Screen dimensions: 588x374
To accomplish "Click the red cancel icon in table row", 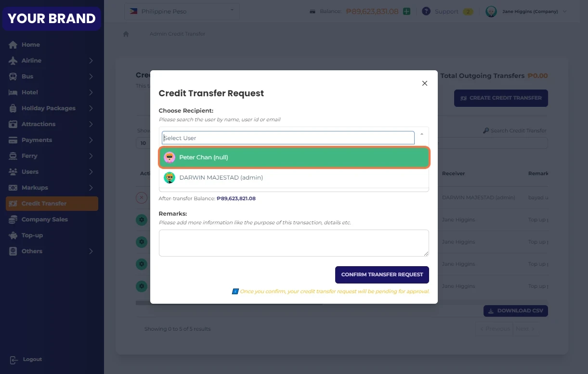I will coord(141,197).
